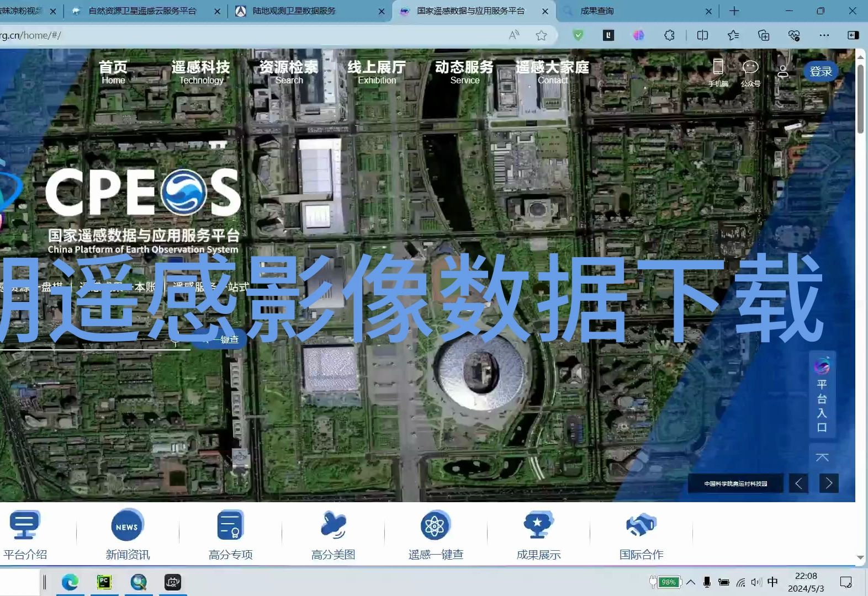Open the 成果展示 trophy icon

point(538,525)
